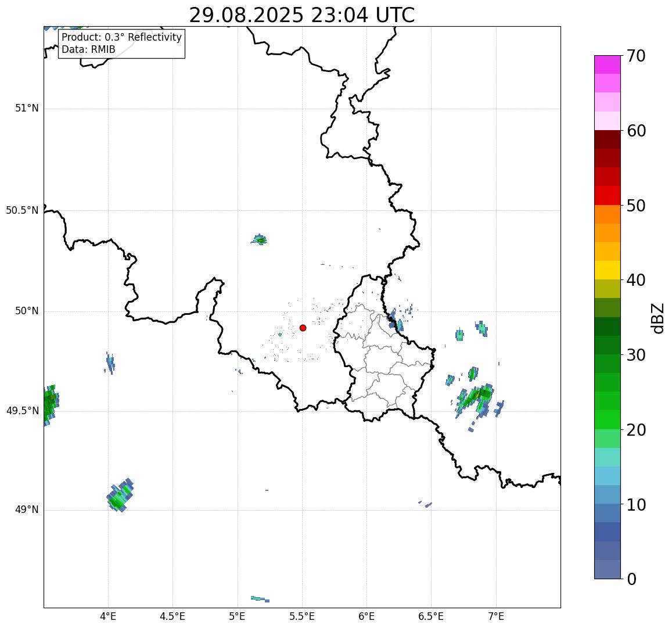Click the steel blue colorbar segment at 10
Screen dimensions: 672x628
[608, 513]
